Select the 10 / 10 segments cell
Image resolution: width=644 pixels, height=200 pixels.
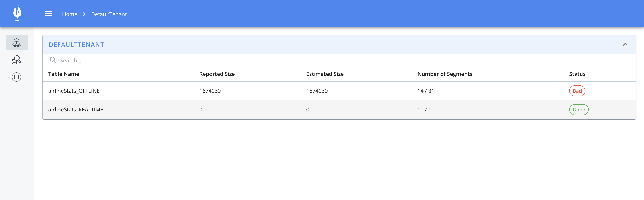point(426,110)
